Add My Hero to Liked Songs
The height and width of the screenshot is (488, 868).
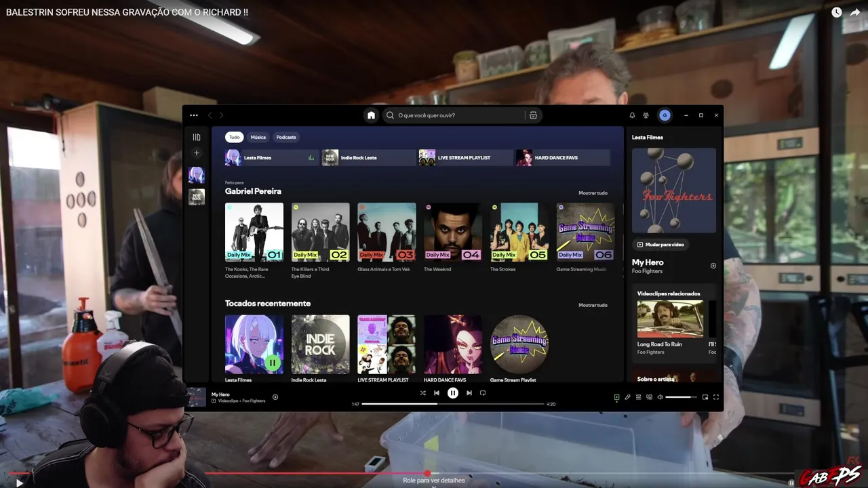[x=275, y=397]
